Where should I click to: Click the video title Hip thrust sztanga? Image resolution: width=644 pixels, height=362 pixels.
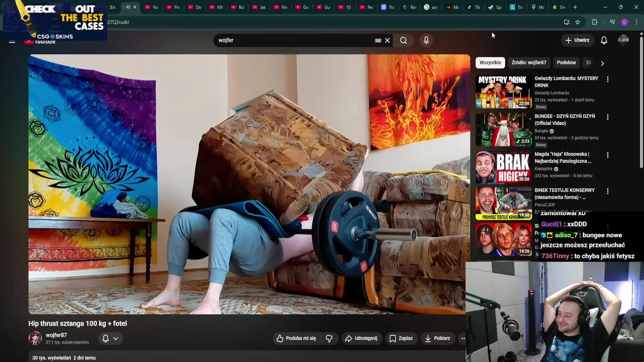(77, 323)
